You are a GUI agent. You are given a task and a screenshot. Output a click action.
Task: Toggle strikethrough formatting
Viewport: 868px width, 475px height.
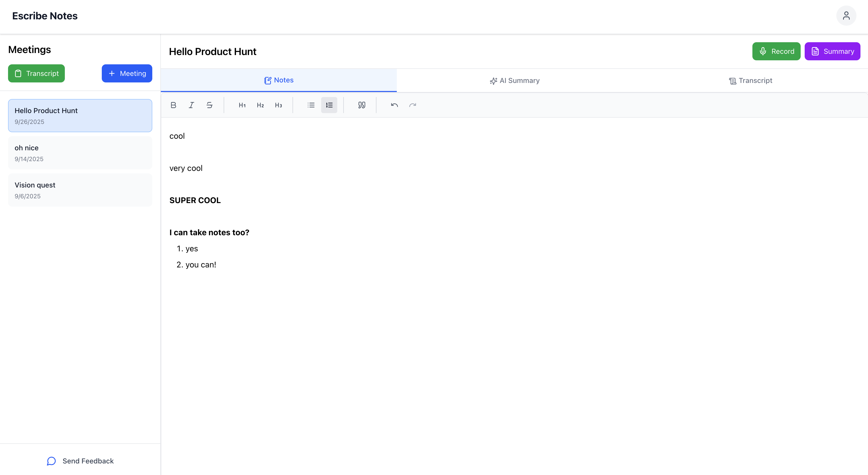tap(209, 105)
